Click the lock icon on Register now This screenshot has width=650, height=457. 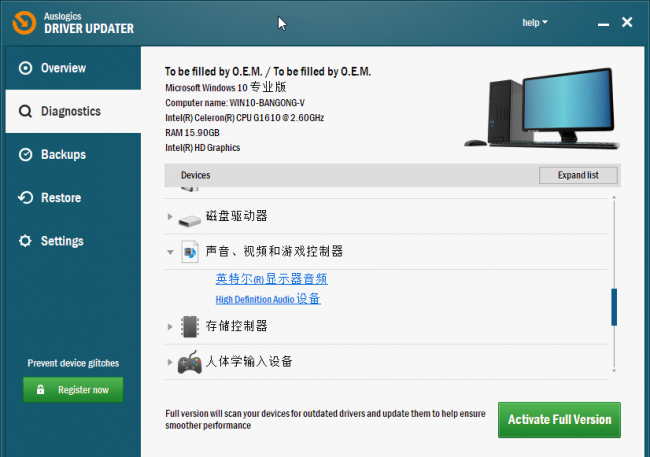tap(40, 389)
